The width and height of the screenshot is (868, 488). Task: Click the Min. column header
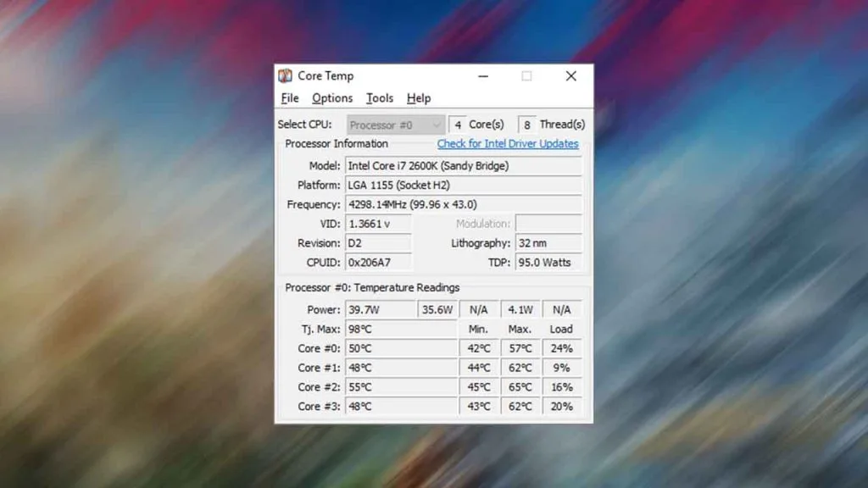click(478, 330)
